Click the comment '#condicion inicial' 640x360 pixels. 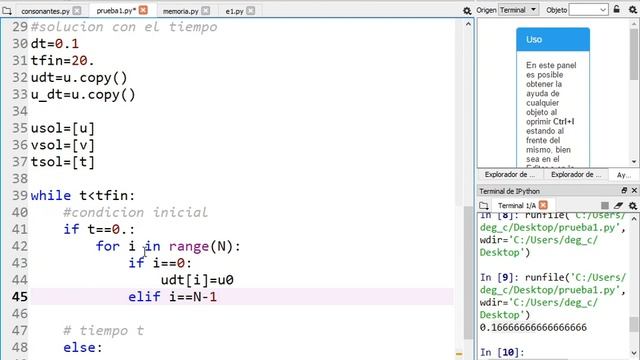[136, 212]
